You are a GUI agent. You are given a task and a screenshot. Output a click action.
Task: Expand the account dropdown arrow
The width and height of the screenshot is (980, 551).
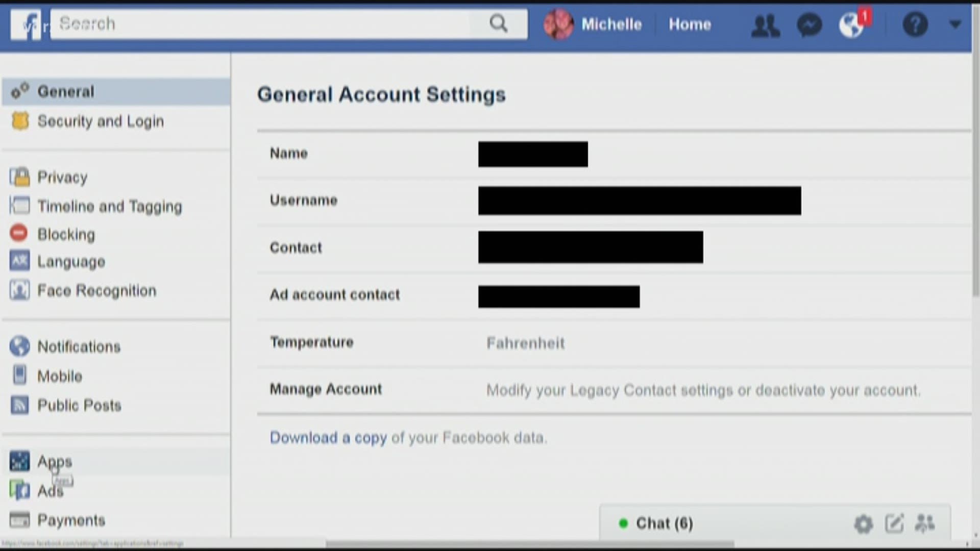pyautogui.click(x=955, y=24)
